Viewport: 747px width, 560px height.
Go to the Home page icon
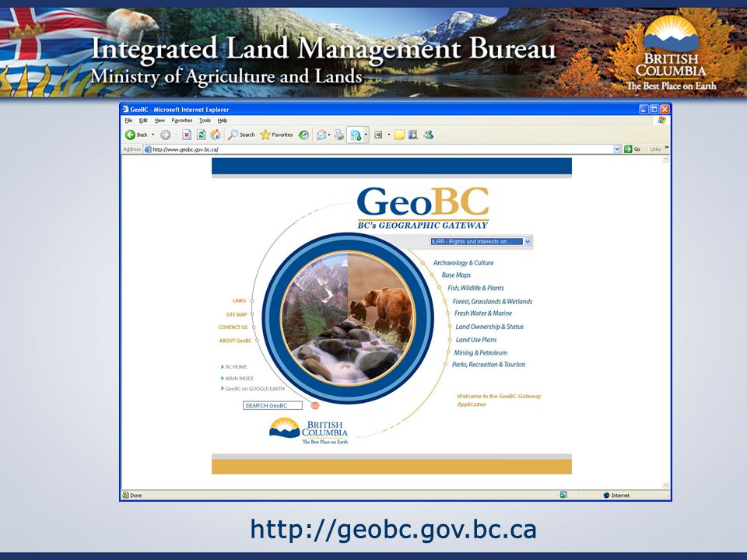point(216,135)
